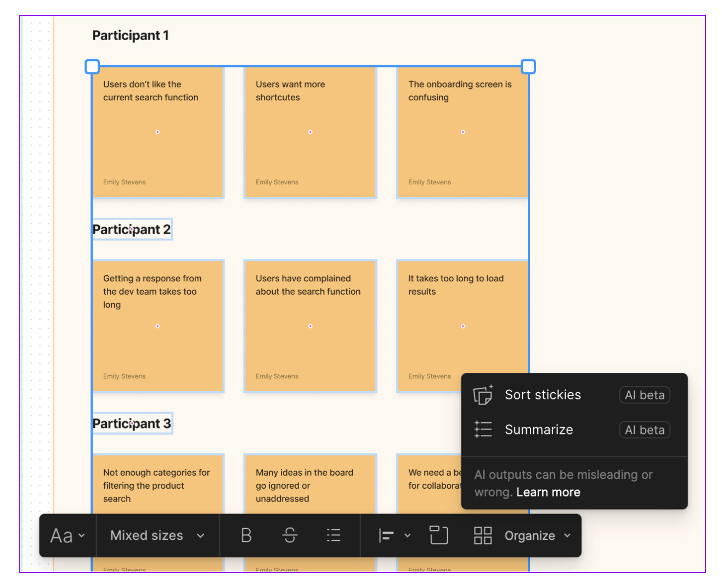722x588 pixels.
Task: Click the text alignment icon
Action: 386,535
